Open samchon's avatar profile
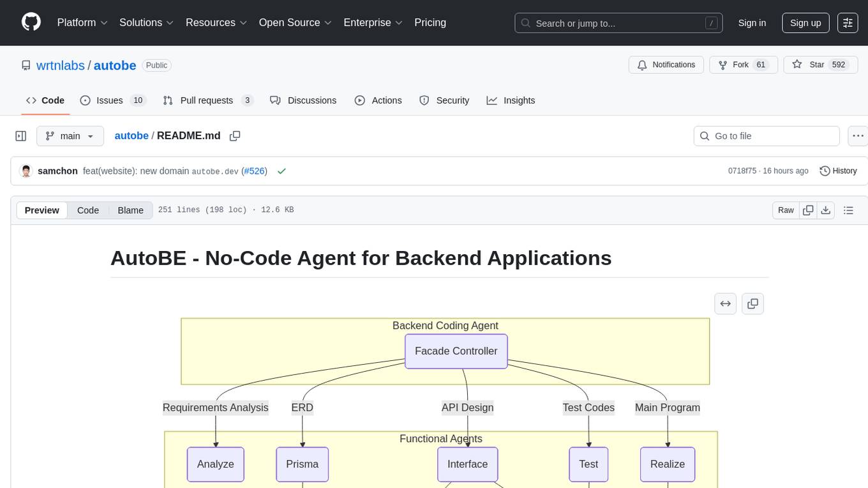The width and height of the screenshot is (868, 488). point(26,171)
